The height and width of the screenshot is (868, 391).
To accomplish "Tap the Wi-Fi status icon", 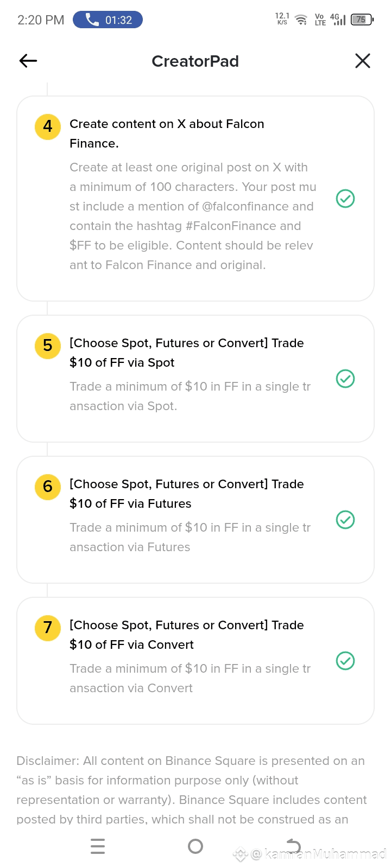I will coord(301,20).
